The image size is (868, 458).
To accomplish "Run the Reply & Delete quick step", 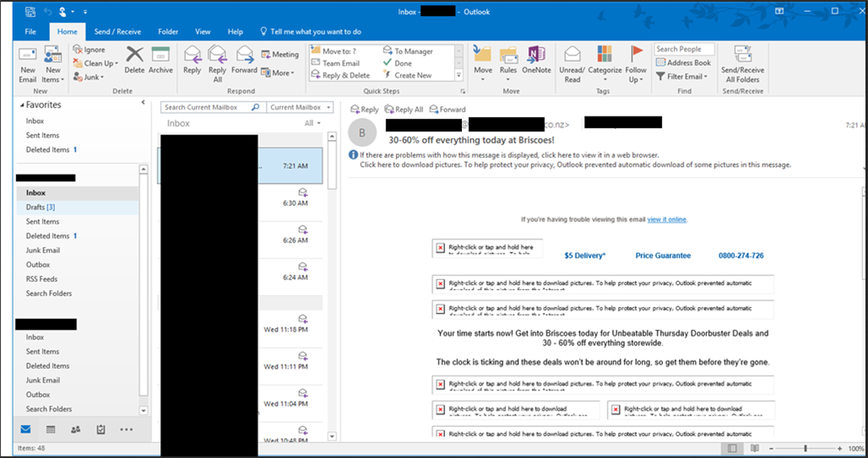I will click(x=341, y=75).
